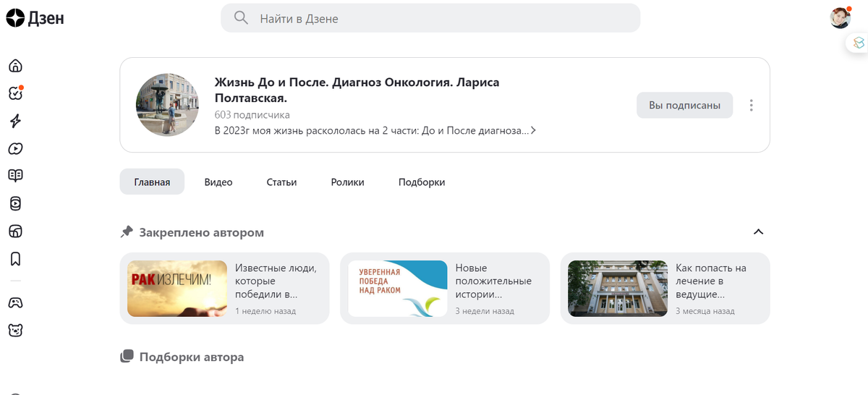
Task: Click the search magnifier icon
Action: coord(241,18)
